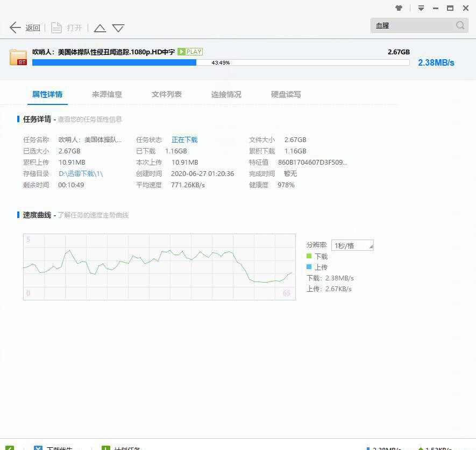Click the search field containing 血腥
Viewport: 476px width, 450px height.
point(419,25)
